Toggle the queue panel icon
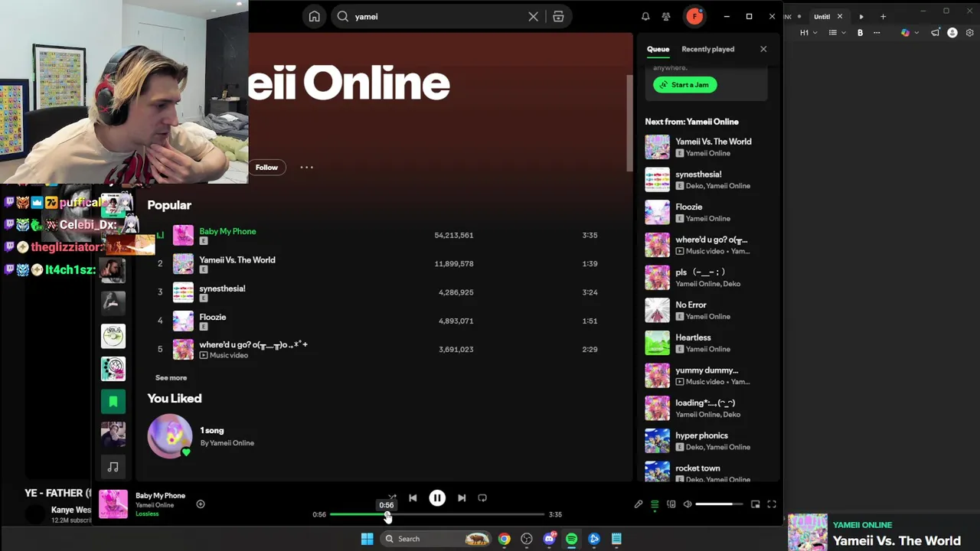Viewport: 980px width, 551px height. point(655,504)
